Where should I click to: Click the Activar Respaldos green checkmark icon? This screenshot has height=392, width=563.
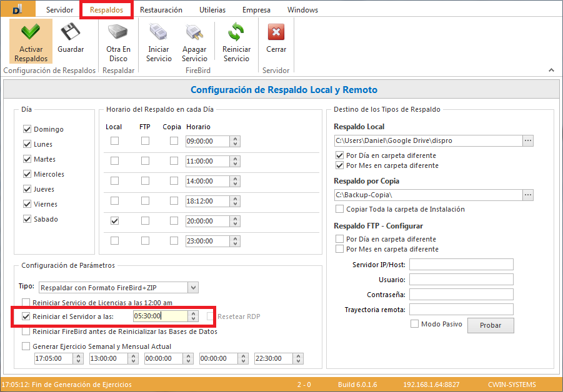(31, 32)
